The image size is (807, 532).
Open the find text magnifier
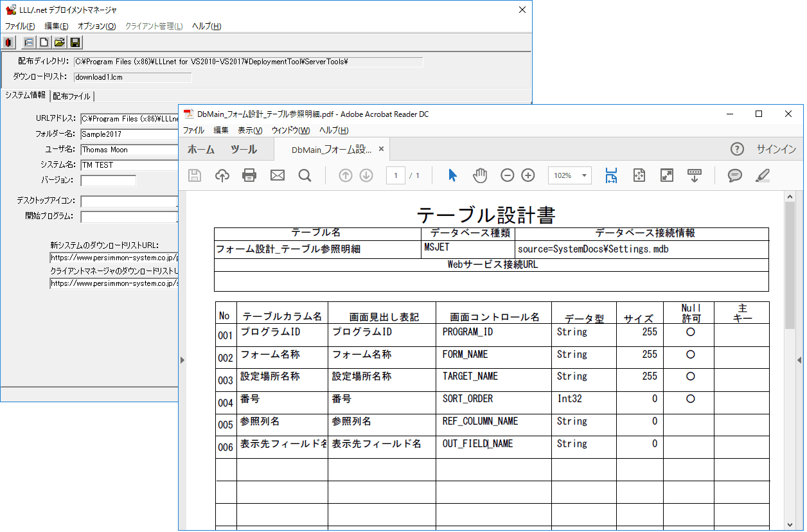coord(305,175)
